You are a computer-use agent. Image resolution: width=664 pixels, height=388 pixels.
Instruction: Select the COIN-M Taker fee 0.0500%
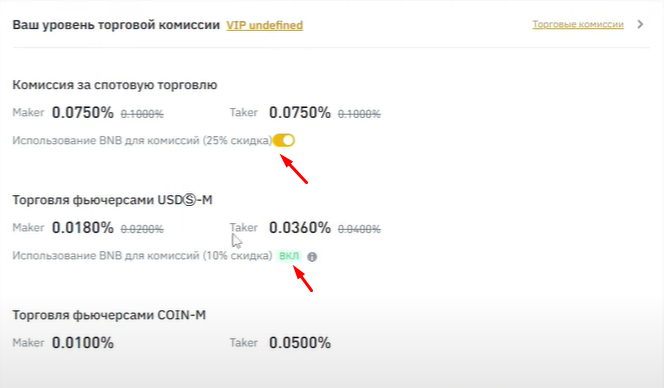300,343
